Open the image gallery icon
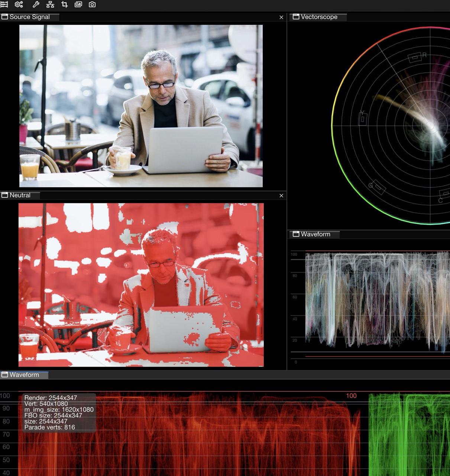 click(x=78, y=4)
